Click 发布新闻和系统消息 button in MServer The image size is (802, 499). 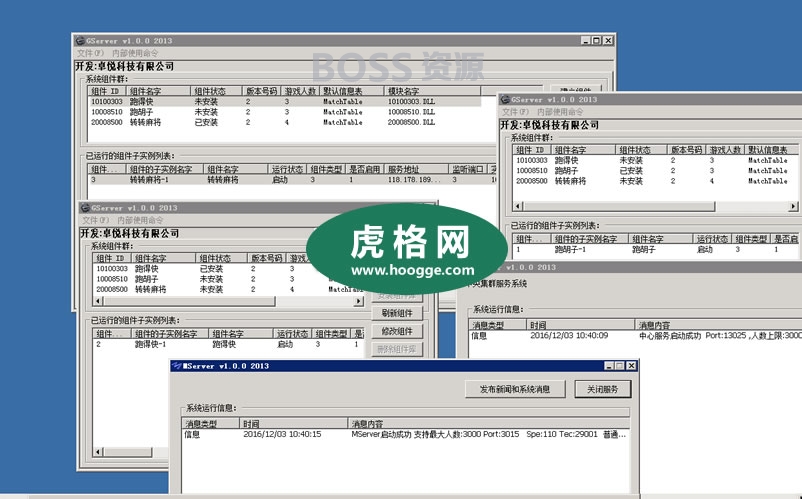click(x=515, y=389)
